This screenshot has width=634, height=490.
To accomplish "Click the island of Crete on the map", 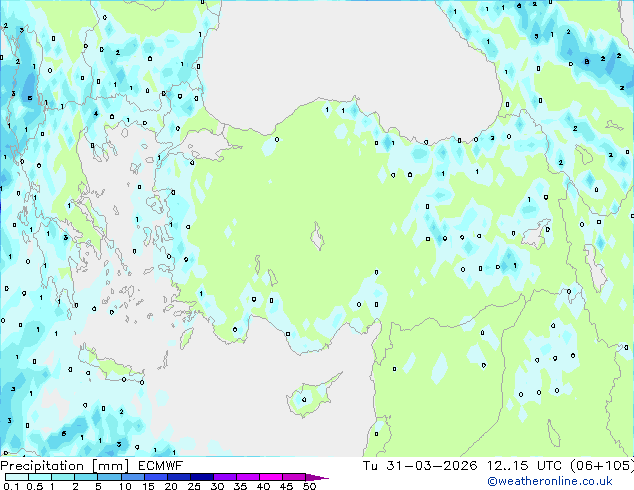I will (x=111, y=366).
